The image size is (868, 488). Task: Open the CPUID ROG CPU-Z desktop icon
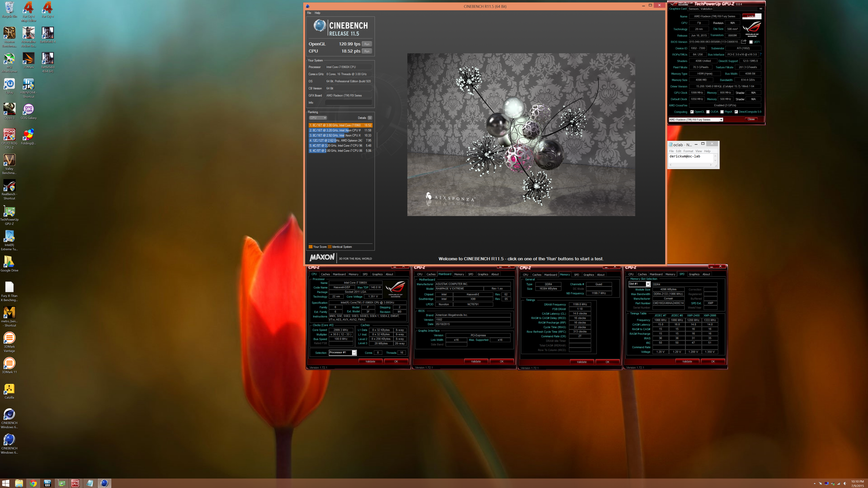pos(9,139)
